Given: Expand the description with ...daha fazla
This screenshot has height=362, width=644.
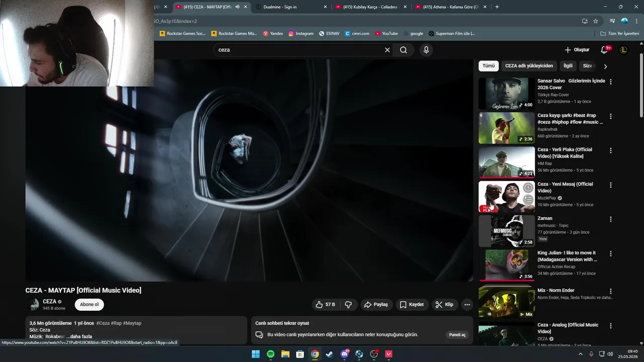Looking at the screenshot, I should (x=79, y=337).
